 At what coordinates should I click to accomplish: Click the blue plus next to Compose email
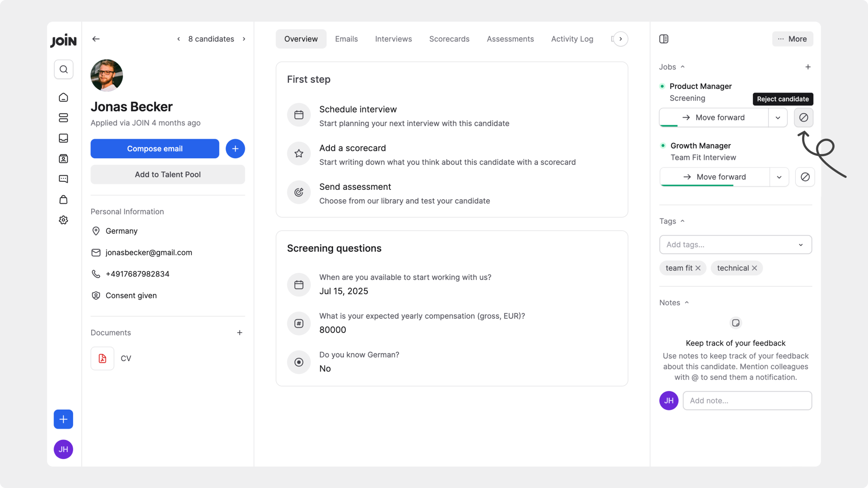pyautogui.click(x=235, y=149)
